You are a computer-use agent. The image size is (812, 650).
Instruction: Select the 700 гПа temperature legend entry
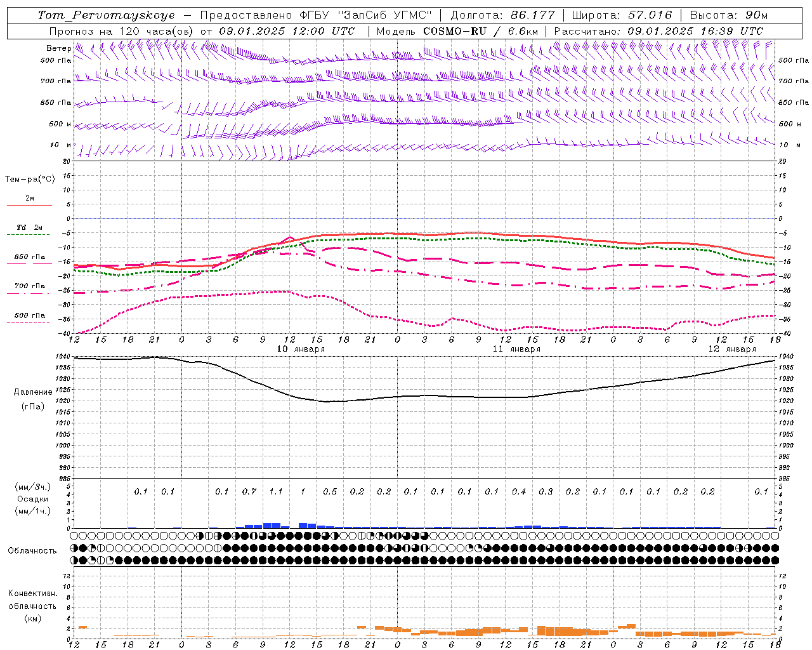[x=30, y=286]
